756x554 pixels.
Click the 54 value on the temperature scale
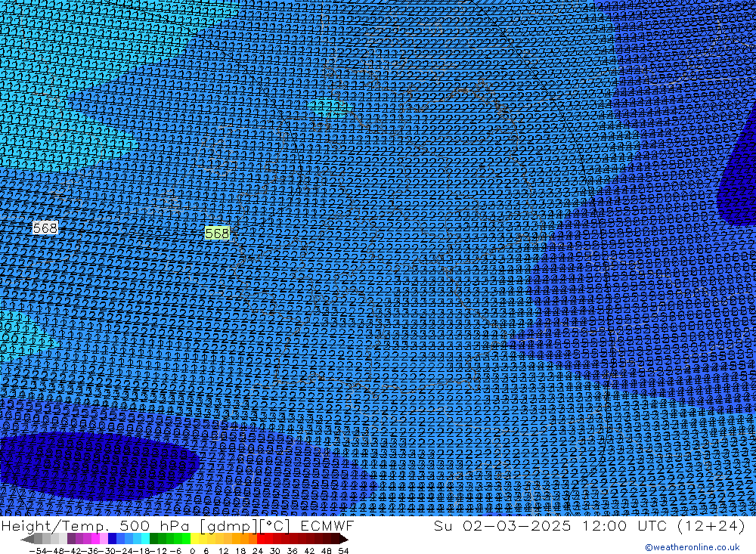click(x=343, y=551)
